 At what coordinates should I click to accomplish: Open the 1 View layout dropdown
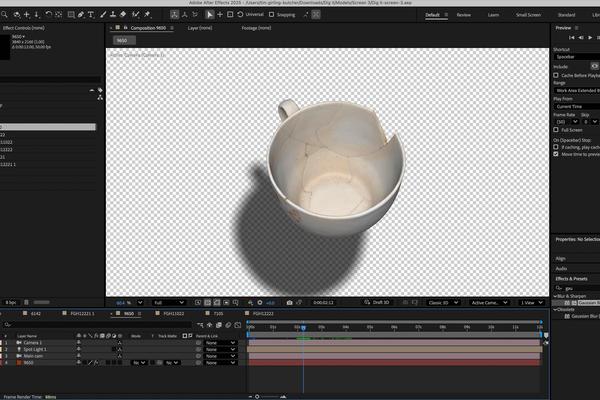click(x=532, y=302)
